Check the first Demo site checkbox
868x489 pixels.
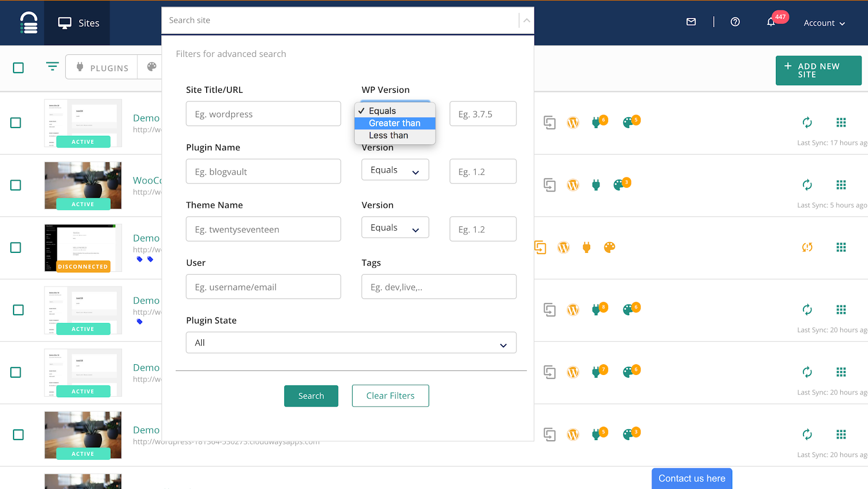click(16, 123)
